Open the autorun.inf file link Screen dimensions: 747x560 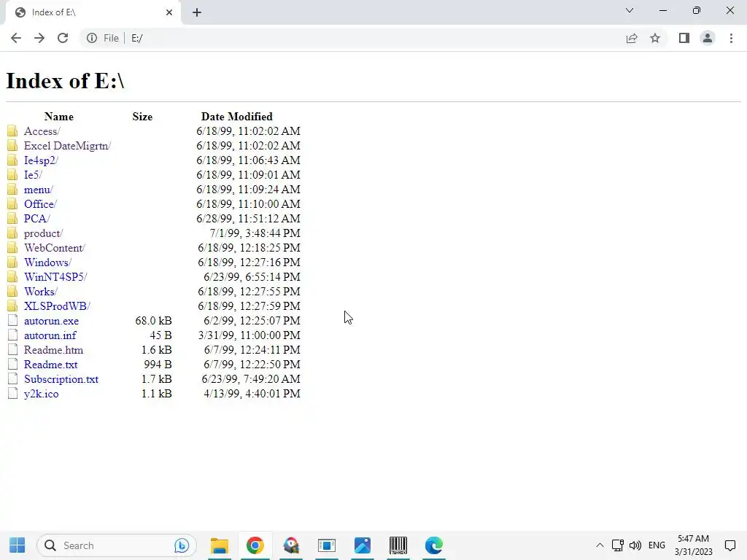click(x=50, y=335)
